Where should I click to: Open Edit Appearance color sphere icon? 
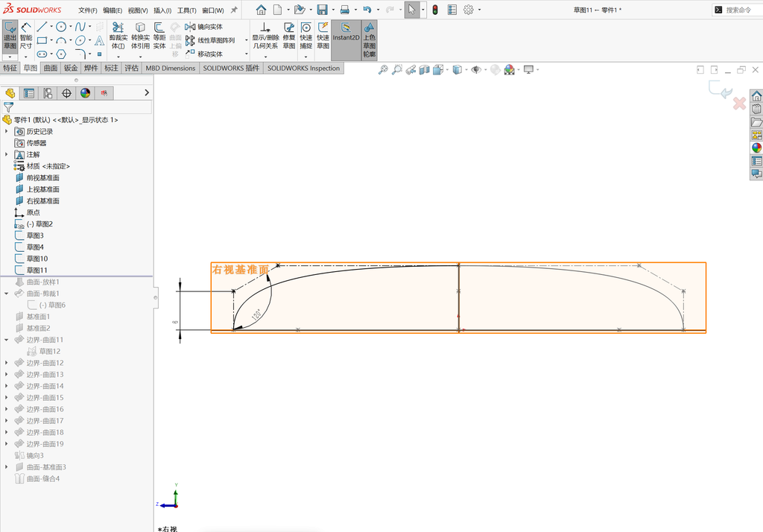[509, 69]
